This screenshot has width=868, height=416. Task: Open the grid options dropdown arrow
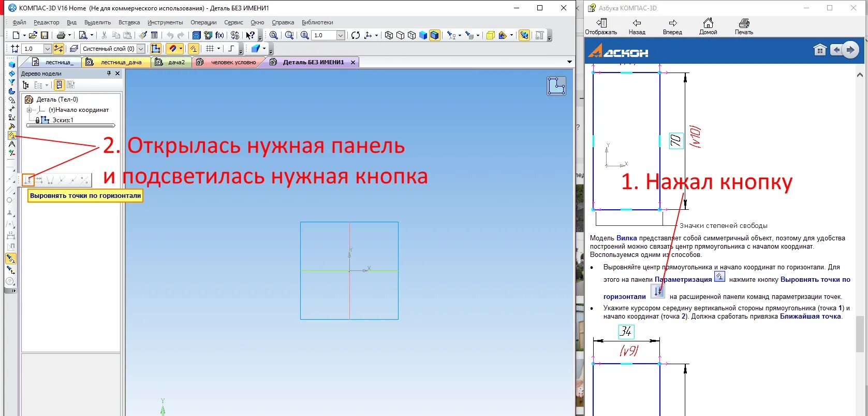(x=218, y=49)
